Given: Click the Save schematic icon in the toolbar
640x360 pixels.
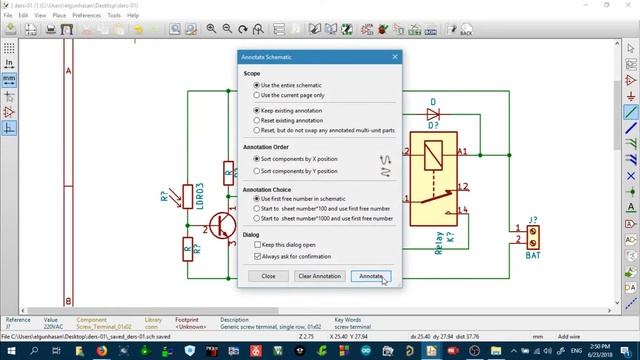Looking at the screenshot, I should [x=11, y=29].
